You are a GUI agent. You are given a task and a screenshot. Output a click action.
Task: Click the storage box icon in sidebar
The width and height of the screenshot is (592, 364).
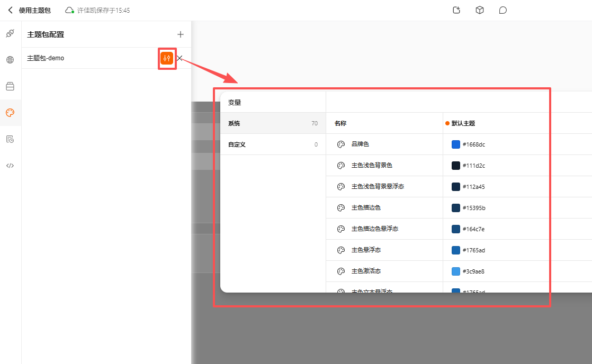click(x=10, y=86)
